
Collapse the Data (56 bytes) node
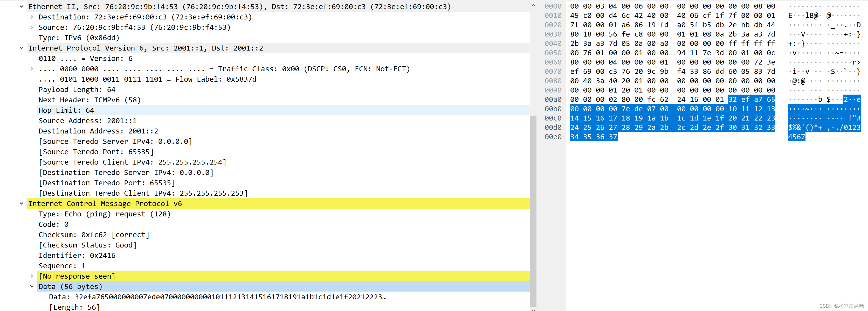point(32,286)
